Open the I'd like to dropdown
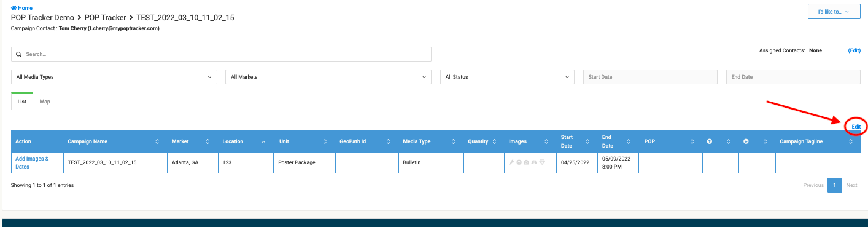The height and width of the screenshot is (227, 868). (834, 12)
